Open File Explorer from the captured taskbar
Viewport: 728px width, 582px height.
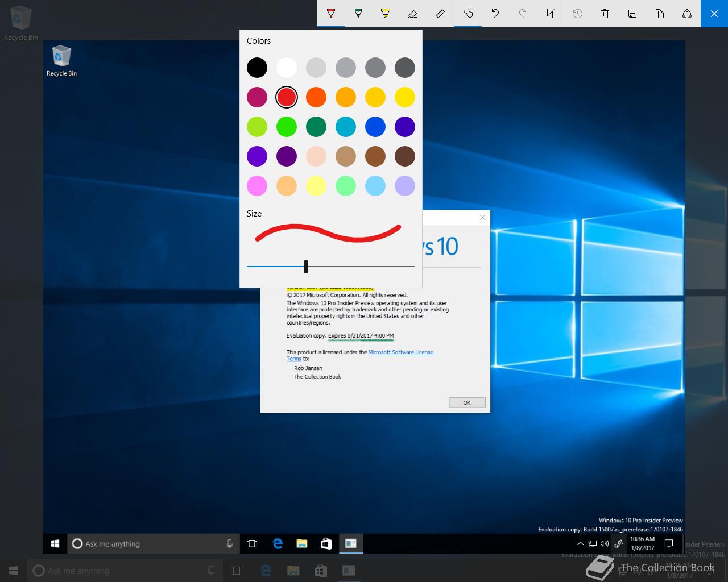point(302,544)
